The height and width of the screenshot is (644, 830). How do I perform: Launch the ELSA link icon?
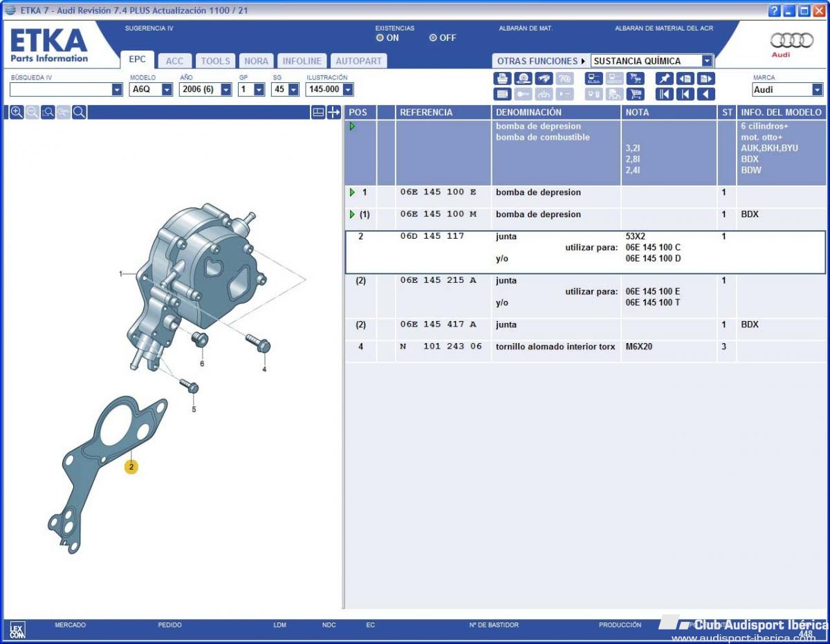pos(593,78)
